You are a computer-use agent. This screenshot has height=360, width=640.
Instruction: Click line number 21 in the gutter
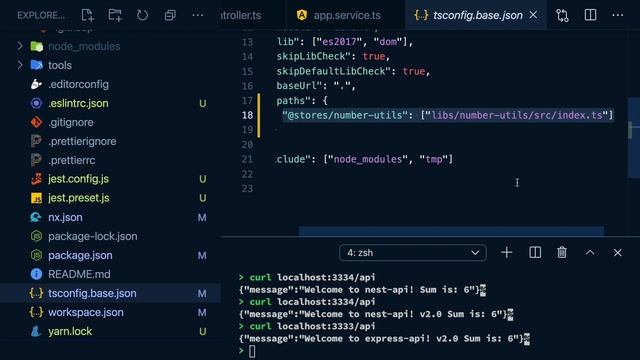click(x=247, y=160)
